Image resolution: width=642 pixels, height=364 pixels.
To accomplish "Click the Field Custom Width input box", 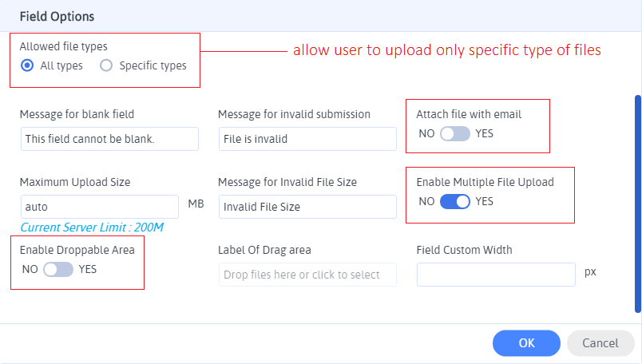I will [x=496, y=275].
